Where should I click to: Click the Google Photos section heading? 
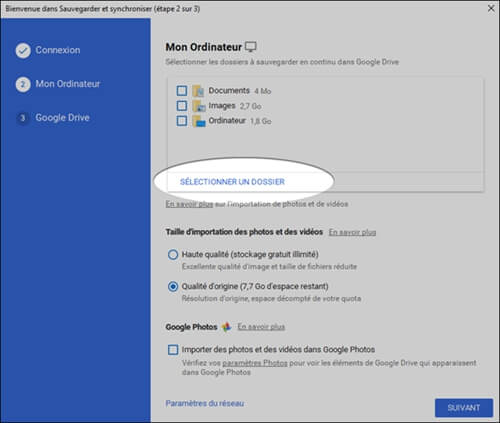[191, 327]
